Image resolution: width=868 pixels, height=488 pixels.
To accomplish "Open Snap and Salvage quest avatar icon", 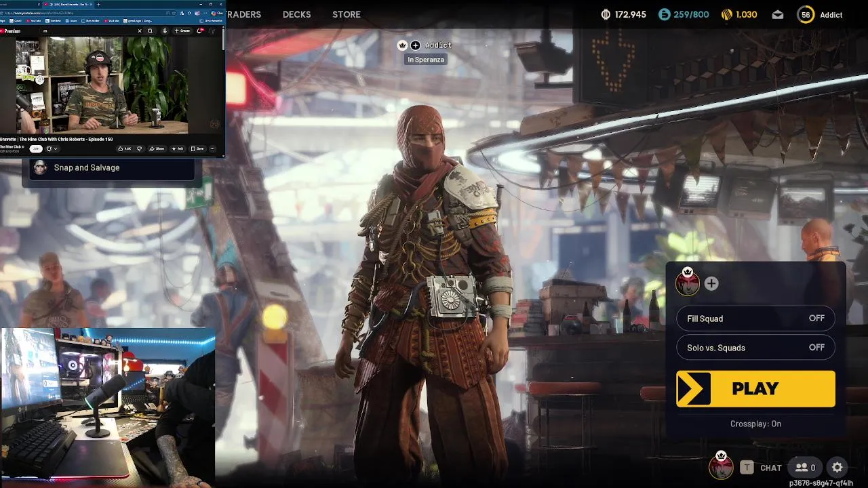I will 40,167.
